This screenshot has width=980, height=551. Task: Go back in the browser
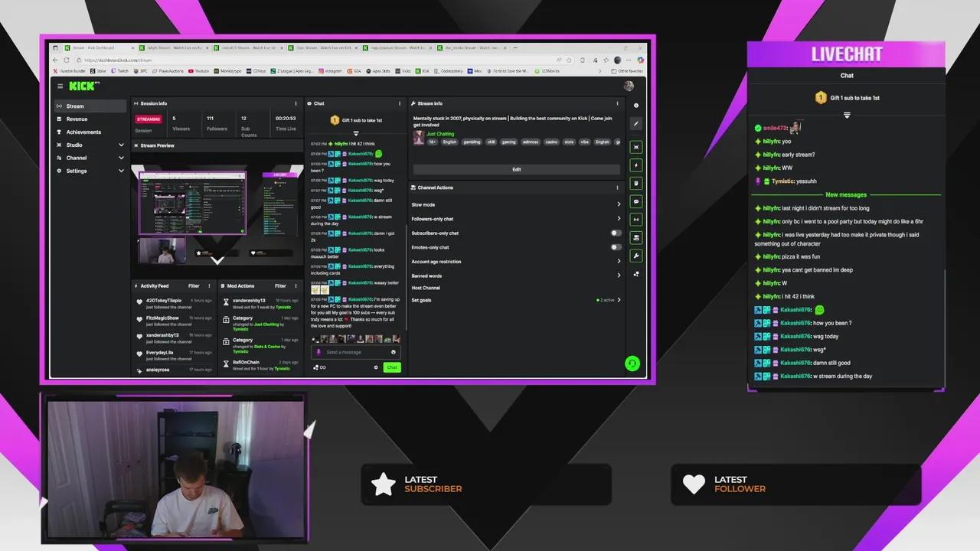(x=57, y=60)
